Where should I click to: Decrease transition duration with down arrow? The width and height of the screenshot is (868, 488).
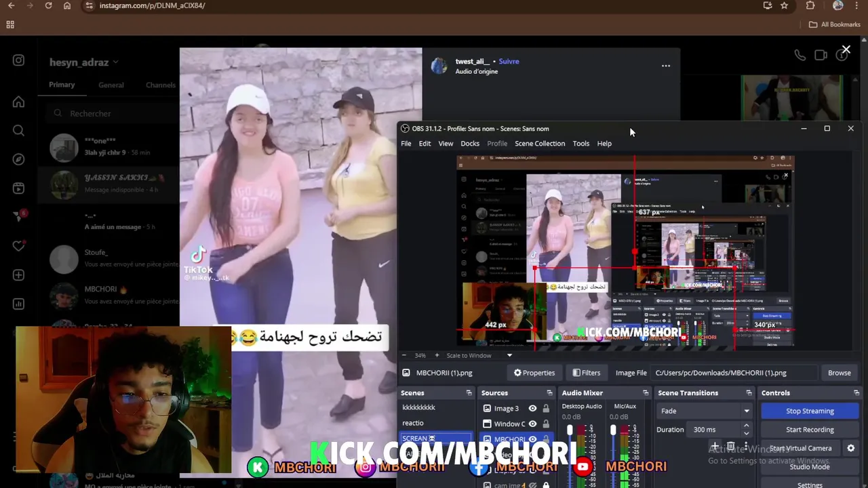click(746, 433)
